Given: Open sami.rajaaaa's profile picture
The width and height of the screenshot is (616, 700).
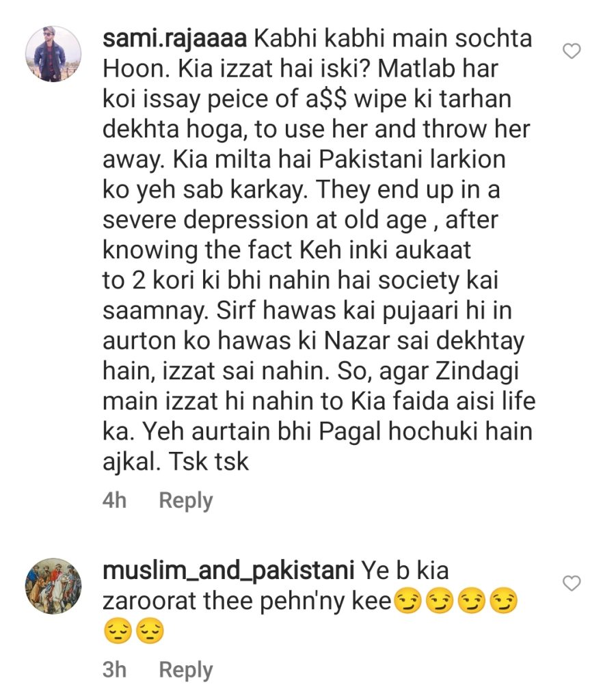Looking at the screenshot, I should (53, 54).
